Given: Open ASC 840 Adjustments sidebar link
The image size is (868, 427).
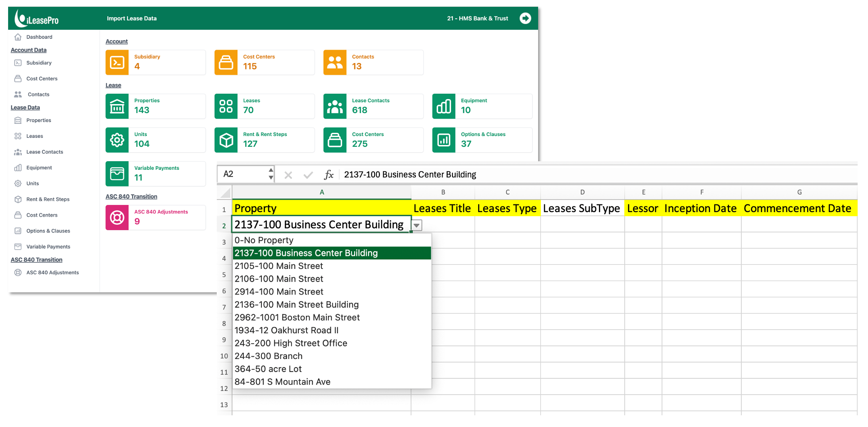Looking at the screenshot, I should 52,273.
